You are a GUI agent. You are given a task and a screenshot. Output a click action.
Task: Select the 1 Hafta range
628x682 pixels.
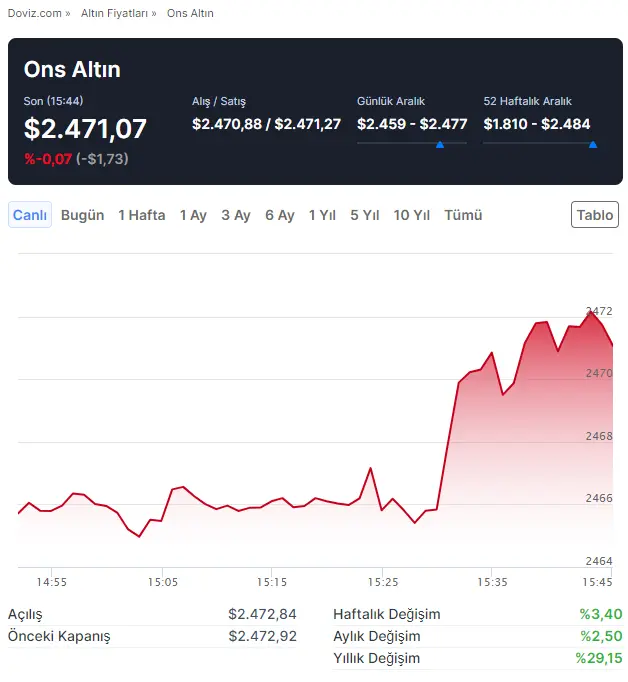[x=142, y=215]
